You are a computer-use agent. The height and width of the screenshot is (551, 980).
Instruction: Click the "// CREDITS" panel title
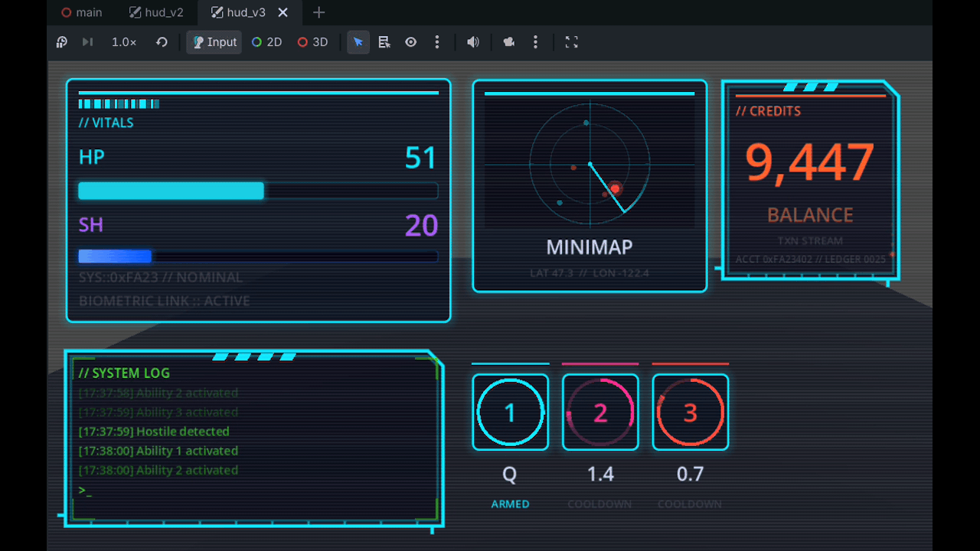pyautogui.click(x=768, y=111)
